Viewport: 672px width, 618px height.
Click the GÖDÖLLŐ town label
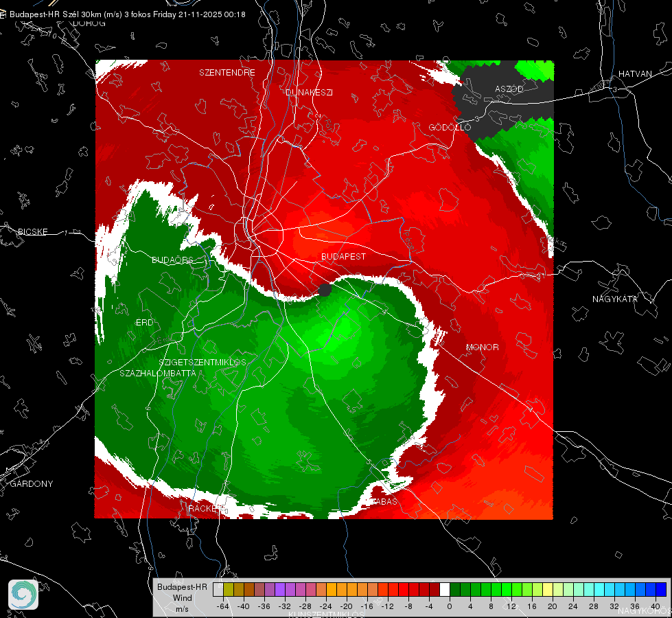coord(450,127)
